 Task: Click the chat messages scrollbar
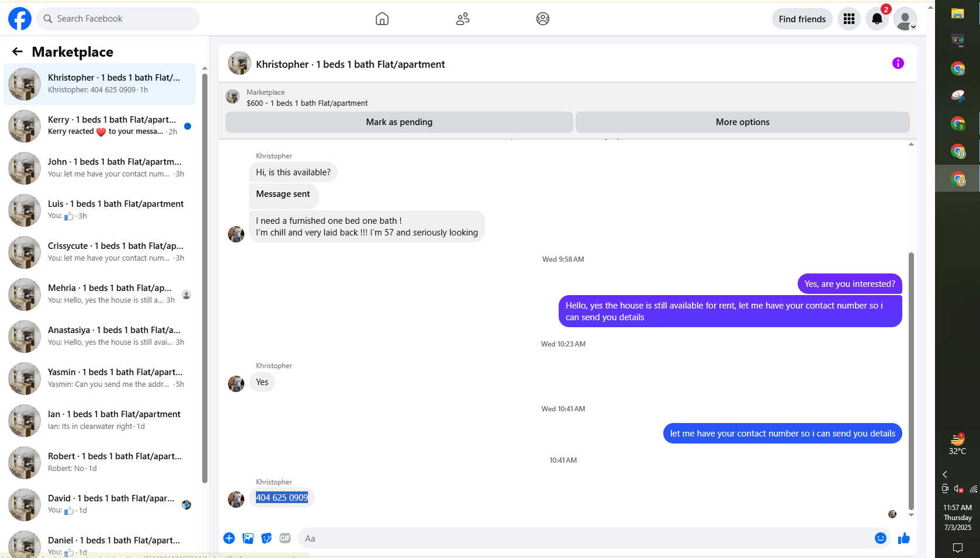[x=911, y=382]
